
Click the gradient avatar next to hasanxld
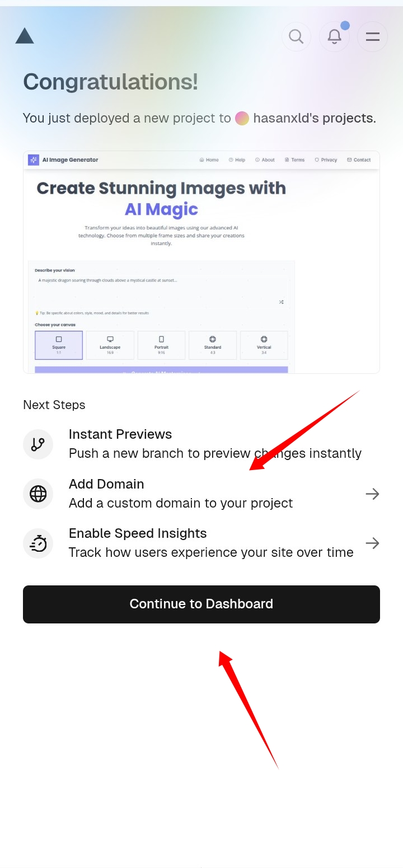tap(242, 118)
